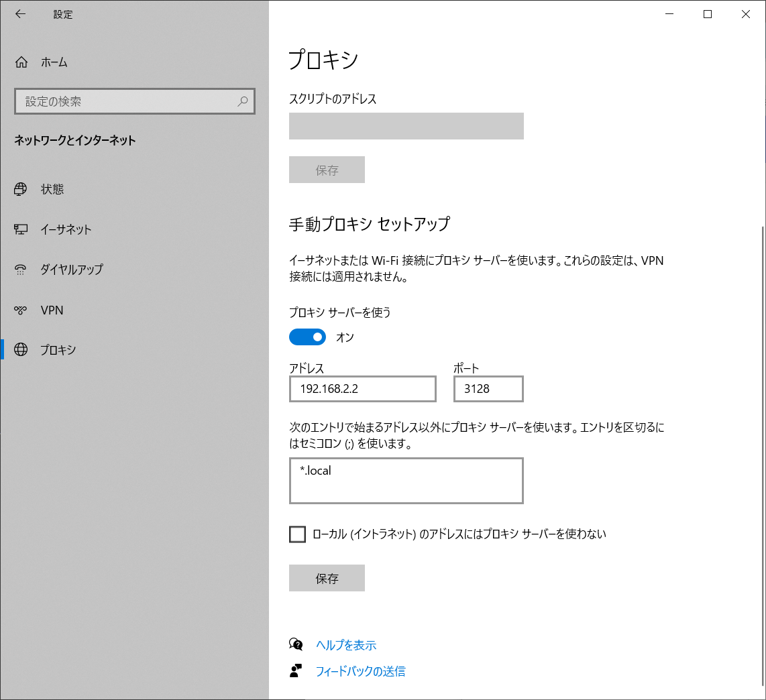Click the 保存 button under manual proxy
The image size is (766, 700).
327,578
